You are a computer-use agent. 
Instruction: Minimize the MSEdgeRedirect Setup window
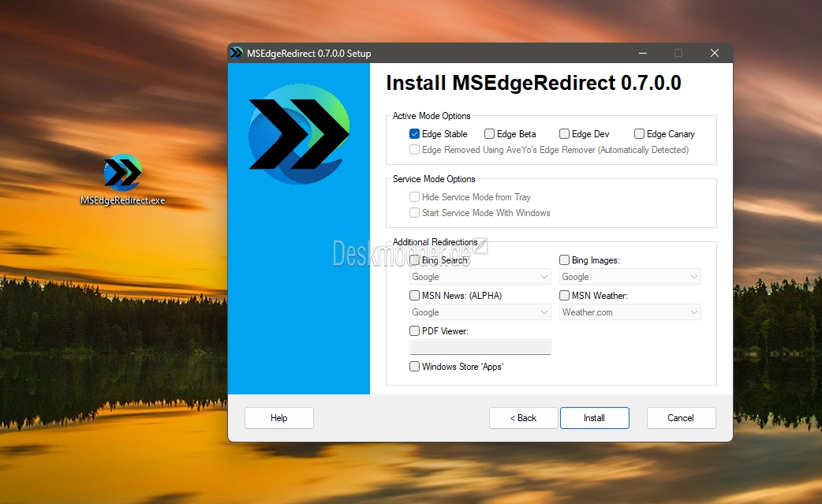[x=643, y=53]
